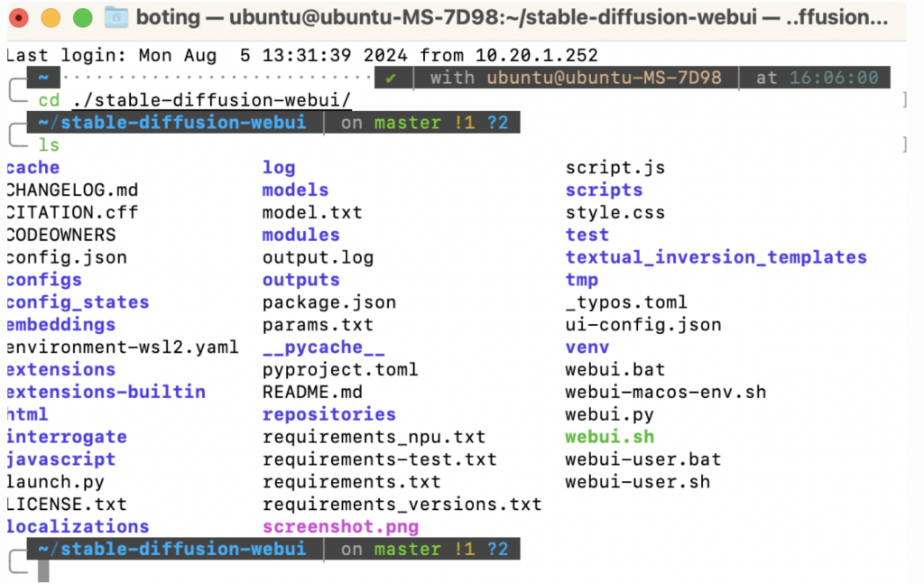Click the extensions directory name
This screenshot has height=584, width=924.
pos(60,369)
